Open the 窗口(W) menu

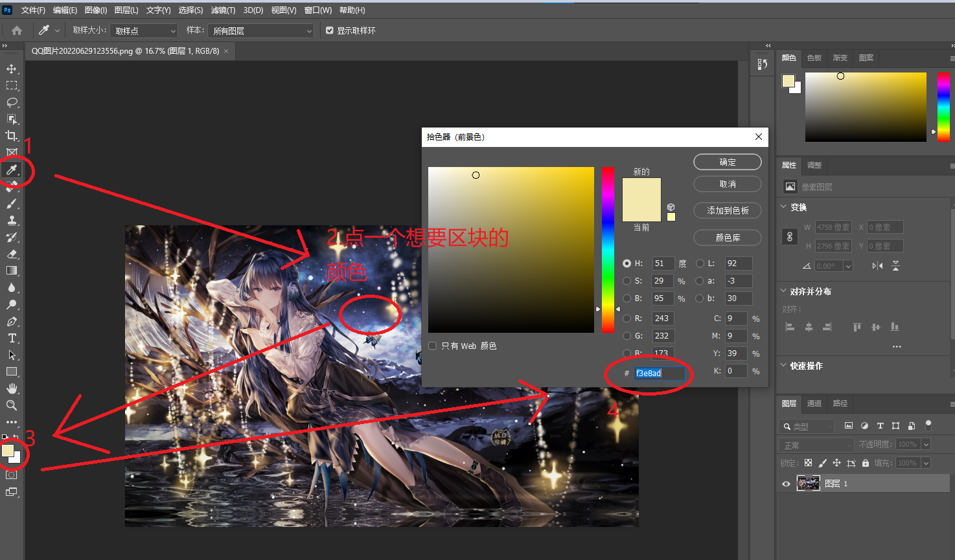(x=317, y=10)
